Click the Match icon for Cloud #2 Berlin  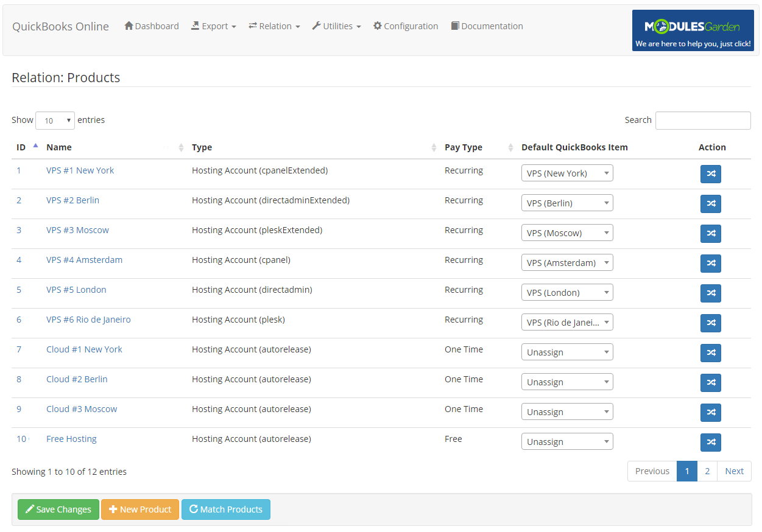pos(710,383)
